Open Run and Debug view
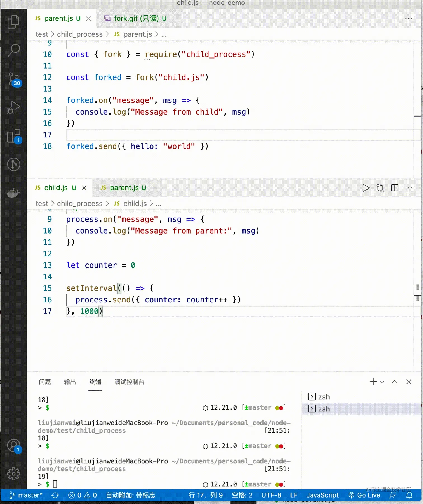Image resolution: width=423 pixels, height=504 pixels. tap(13, 108)
